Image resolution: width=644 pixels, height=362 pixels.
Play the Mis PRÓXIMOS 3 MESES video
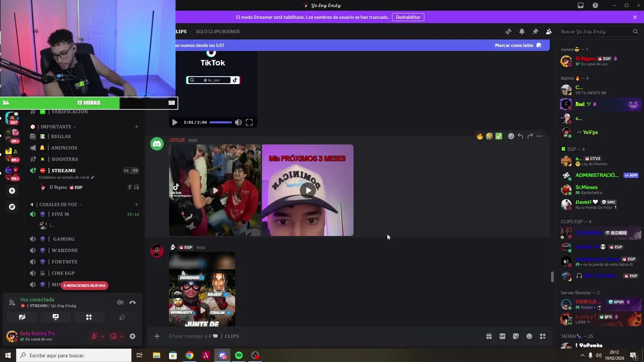[x=307, y=190]
